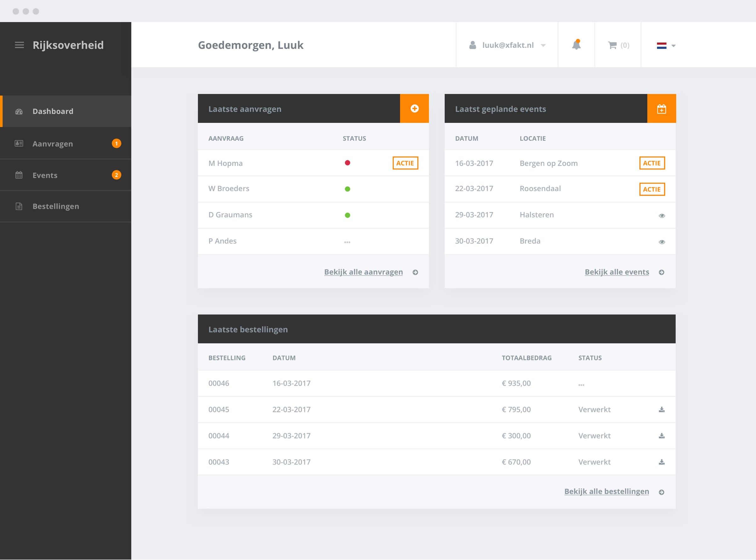The height and width of the screenshot is (560, 756).
Task: Open the shopping cart icon
Action: pyautogui.click(x=612, y=45)
